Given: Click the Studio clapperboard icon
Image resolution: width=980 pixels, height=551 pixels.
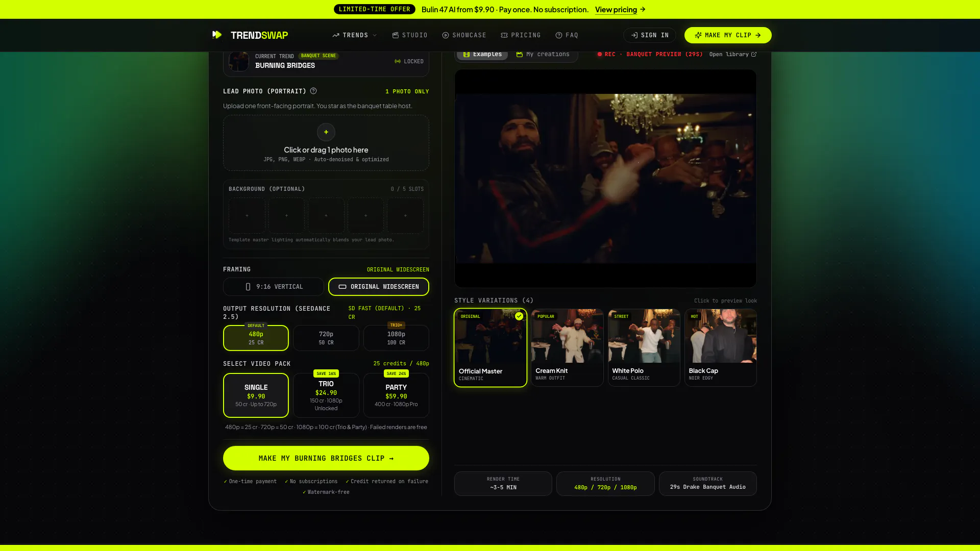Looking at the screenshot, I should [x=395, y=35].
